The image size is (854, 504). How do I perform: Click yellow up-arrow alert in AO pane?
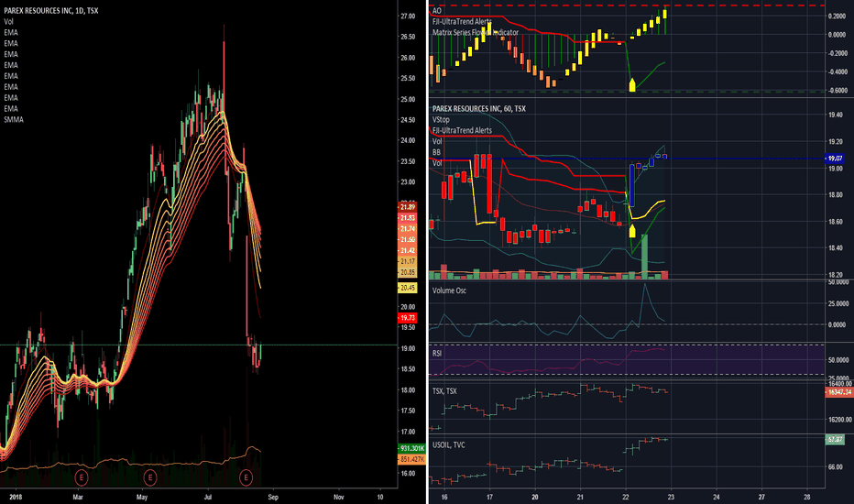[631, 84]
